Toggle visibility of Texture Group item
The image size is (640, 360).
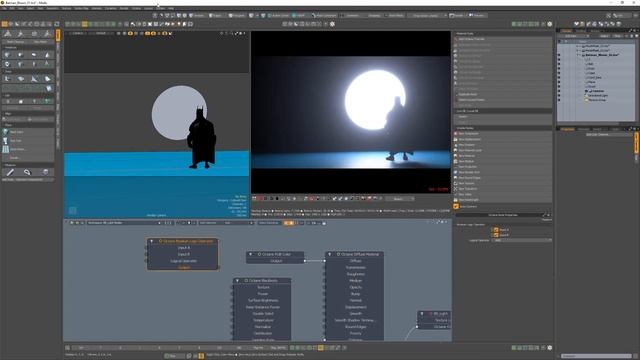559,100
